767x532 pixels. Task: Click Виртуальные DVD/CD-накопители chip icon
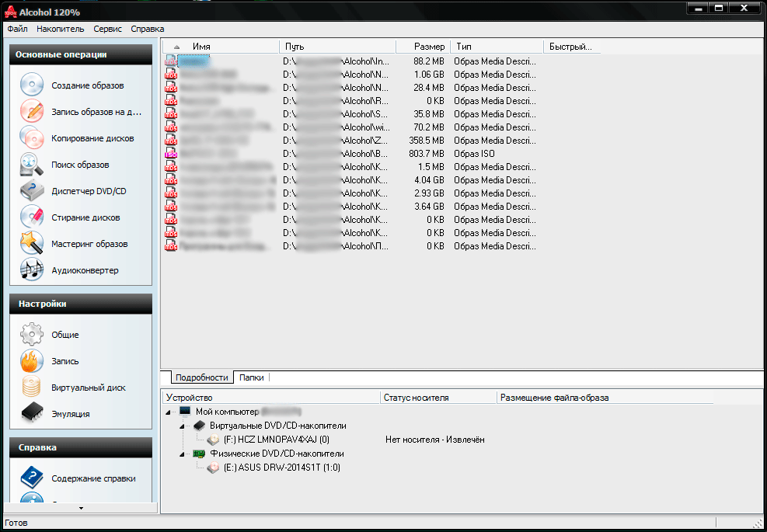(200, 426)
